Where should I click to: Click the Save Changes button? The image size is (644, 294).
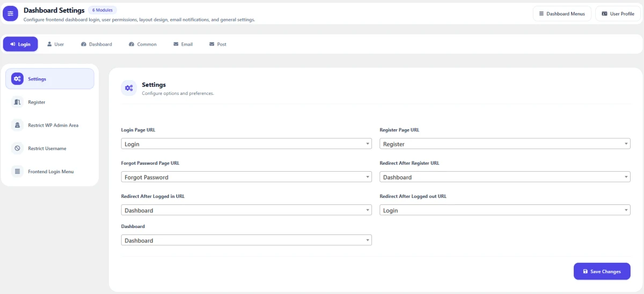click(x=602, y=271)
